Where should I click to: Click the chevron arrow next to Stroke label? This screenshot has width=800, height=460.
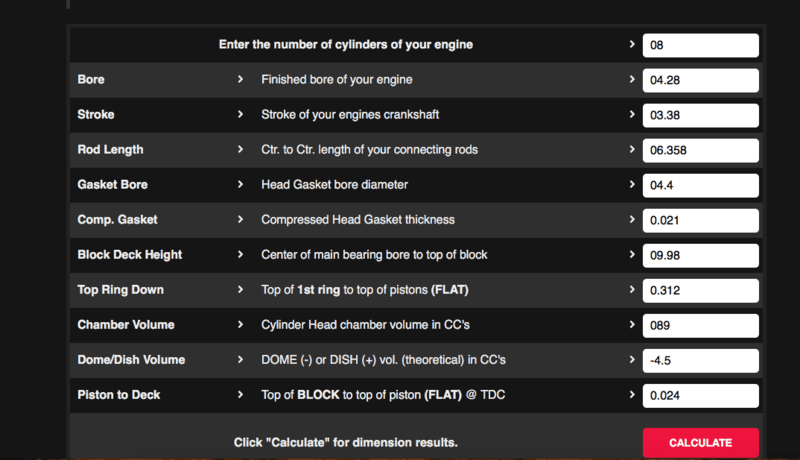(x=240, y=115)
